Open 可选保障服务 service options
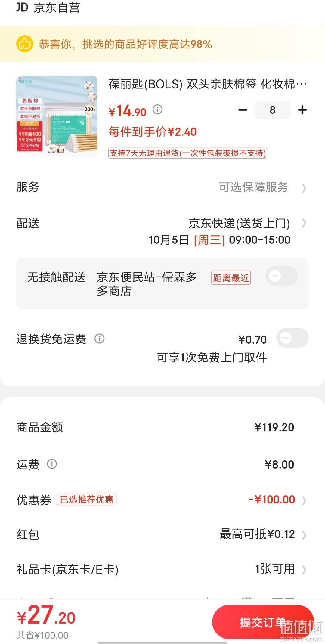 tap(162, 187)
